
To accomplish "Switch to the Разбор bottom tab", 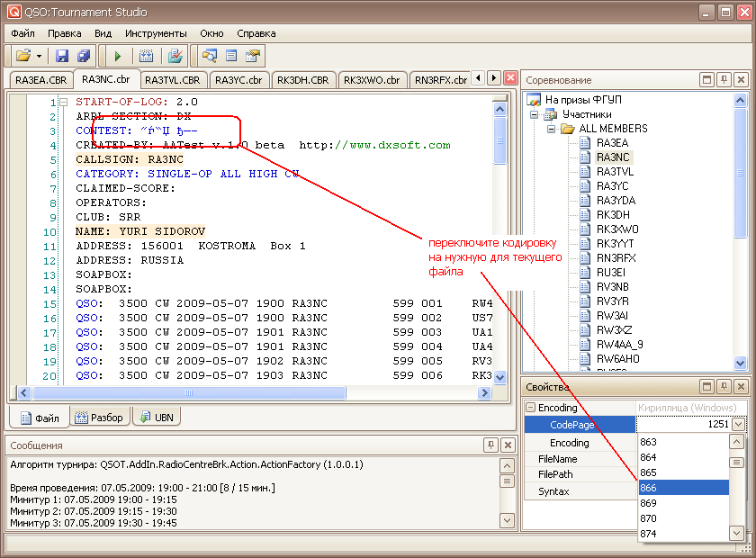I will click(x=99, y=418).
